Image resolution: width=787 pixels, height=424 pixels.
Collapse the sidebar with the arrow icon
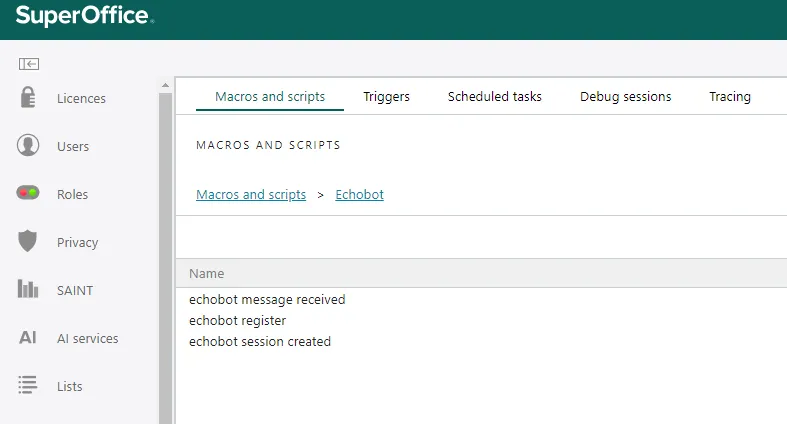point(29,64)
